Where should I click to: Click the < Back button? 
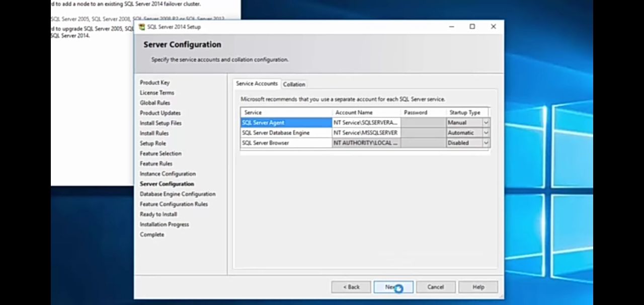[351, 287]
